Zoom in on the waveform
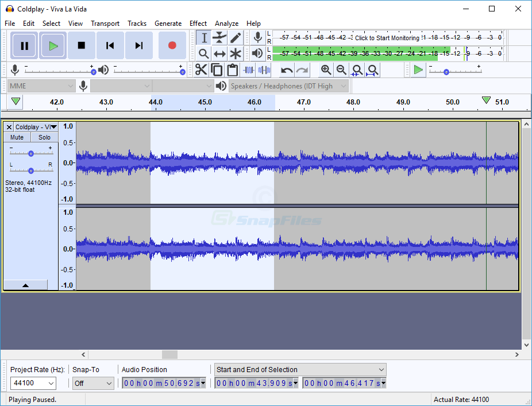The height and width of the screenshot is (406, 532). click(326, 69)
